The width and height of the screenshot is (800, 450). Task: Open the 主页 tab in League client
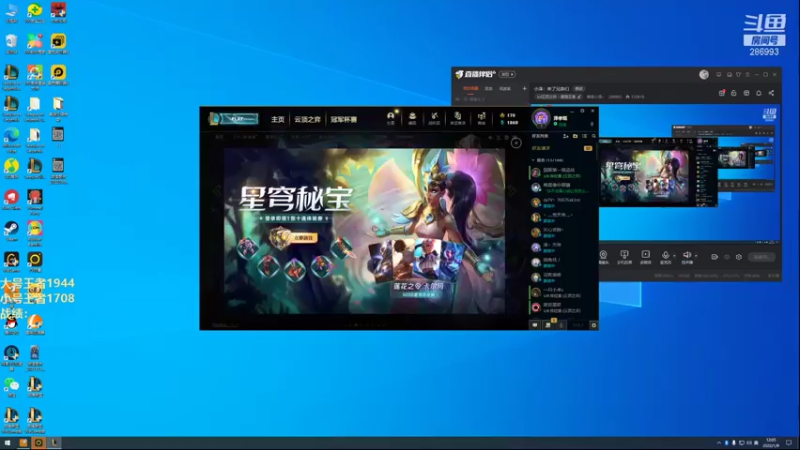(278, 119)
